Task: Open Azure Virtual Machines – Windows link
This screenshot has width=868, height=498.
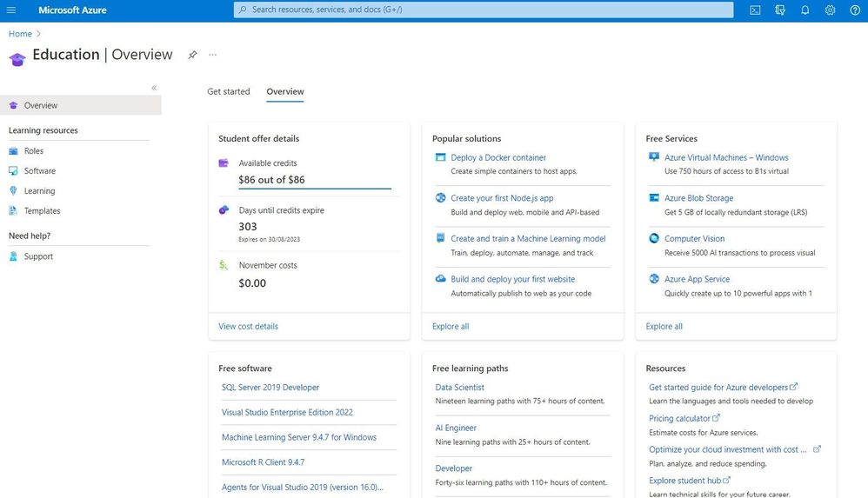Action: pos(726,157)
